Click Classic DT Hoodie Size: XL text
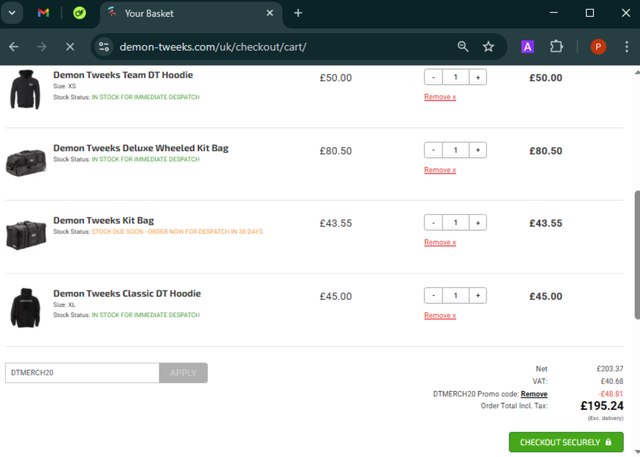640x457 pixels. click(64, 304)
